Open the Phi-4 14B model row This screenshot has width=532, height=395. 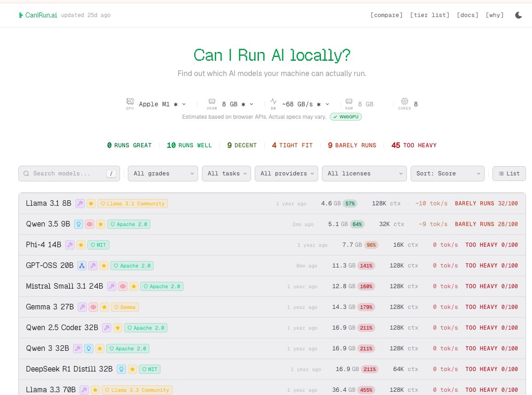tap(272, 245)
